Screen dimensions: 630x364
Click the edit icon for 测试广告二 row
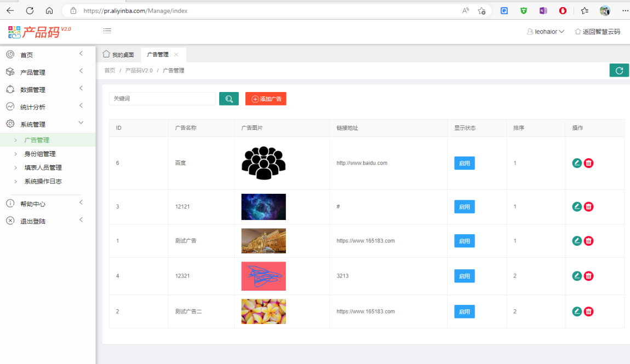coord(576,311)
